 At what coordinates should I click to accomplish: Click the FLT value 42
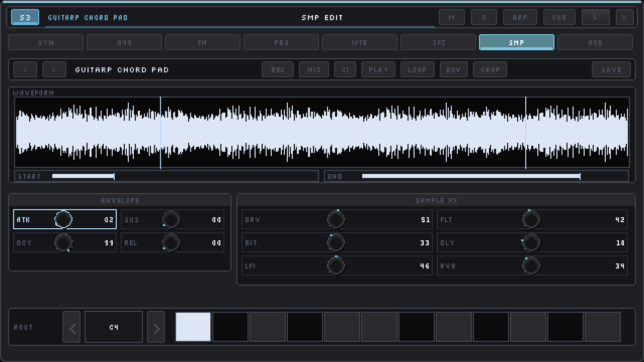coord(620,220)
